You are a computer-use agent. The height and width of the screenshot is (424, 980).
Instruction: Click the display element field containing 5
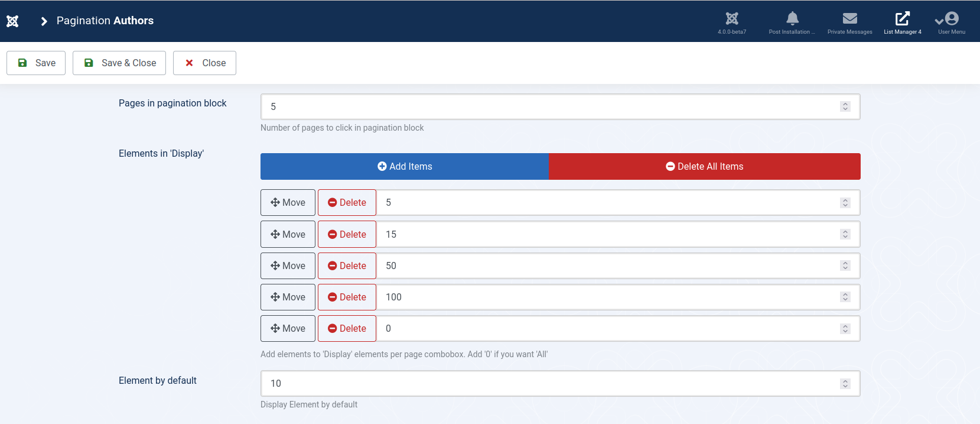coord(618,202)
